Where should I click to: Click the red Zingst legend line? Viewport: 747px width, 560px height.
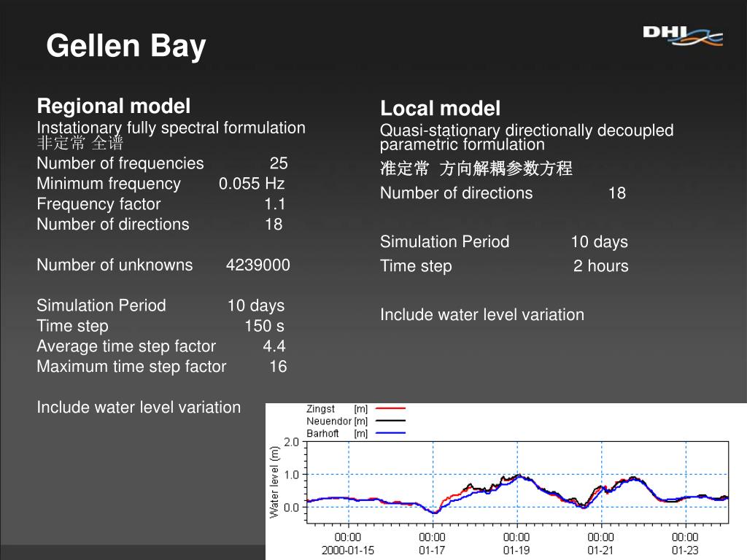pos(391,408)
